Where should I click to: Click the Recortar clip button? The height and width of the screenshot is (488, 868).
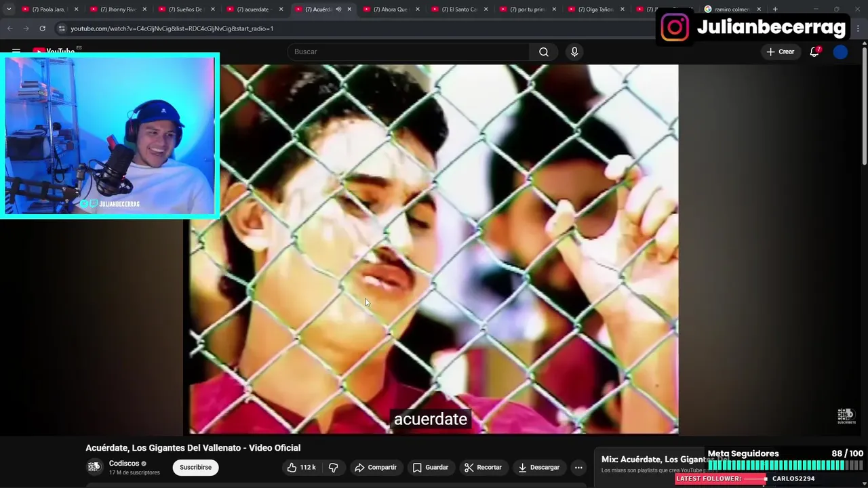click(x=483, y=467)
